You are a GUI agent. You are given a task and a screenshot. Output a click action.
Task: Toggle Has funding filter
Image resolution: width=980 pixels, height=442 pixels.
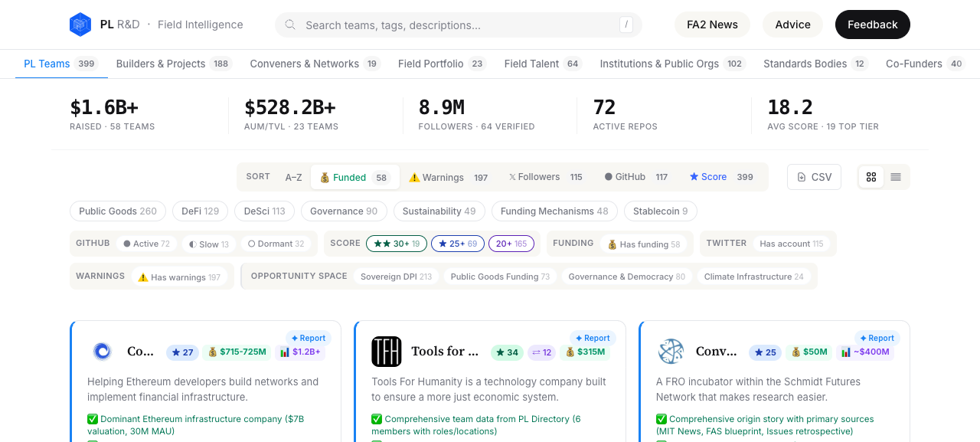coord(644,244)
